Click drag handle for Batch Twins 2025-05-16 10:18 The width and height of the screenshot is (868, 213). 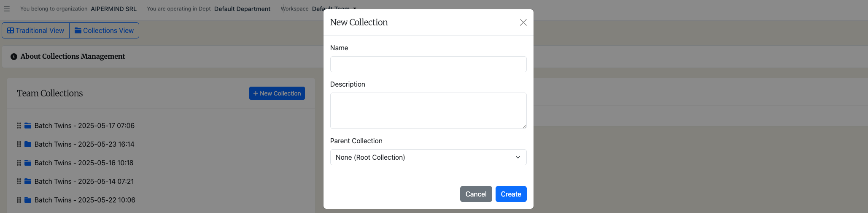tap(19, 163)
